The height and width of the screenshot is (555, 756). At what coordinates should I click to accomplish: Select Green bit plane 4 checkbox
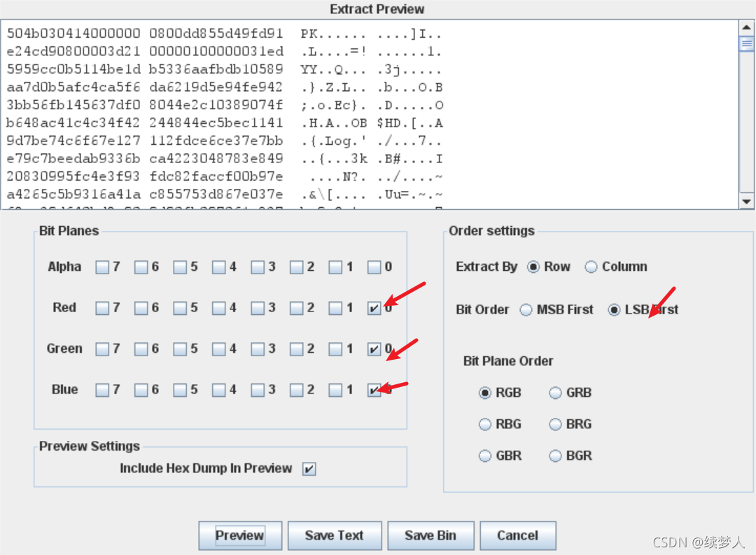tap(219, 349)
